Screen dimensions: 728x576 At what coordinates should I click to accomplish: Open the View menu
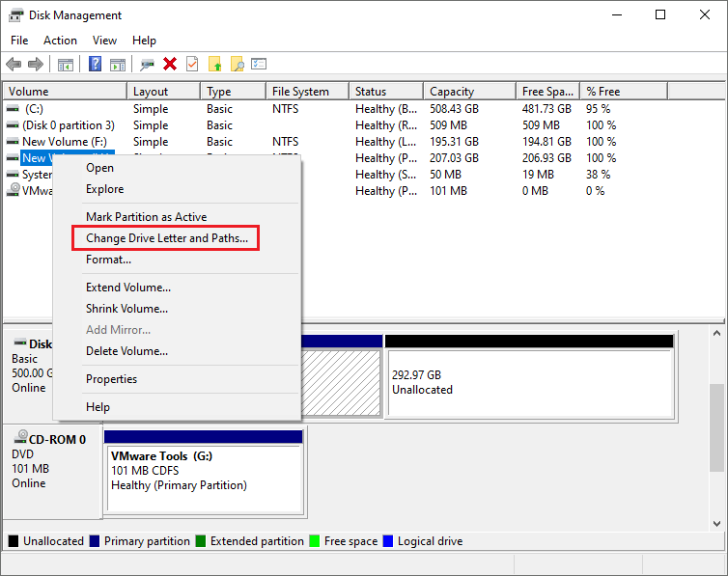[x=104, y=41]
